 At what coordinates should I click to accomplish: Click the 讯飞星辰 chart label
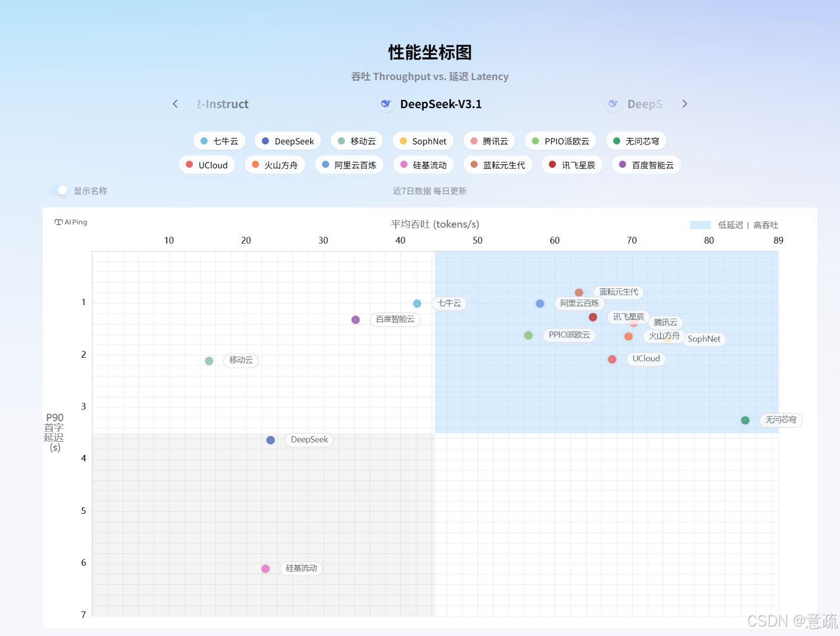pos(628,317)
